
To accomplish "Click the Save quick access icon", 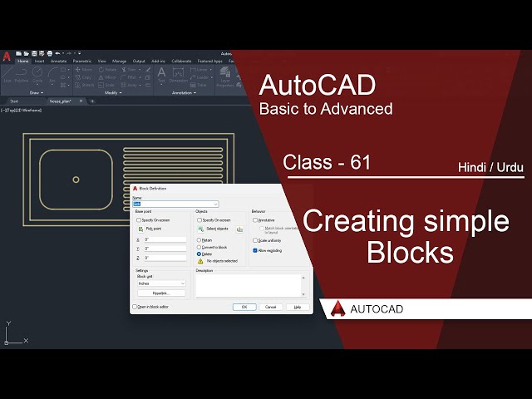I will (34, 53).
